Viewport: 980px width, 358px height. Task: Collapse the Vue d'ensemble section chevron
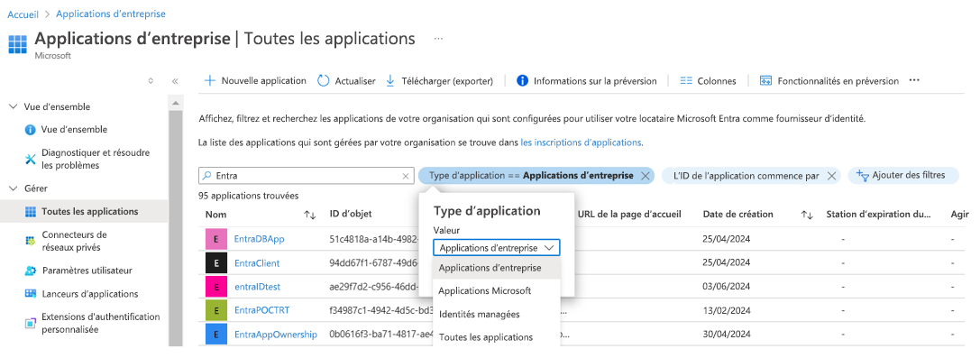(14, 106)
